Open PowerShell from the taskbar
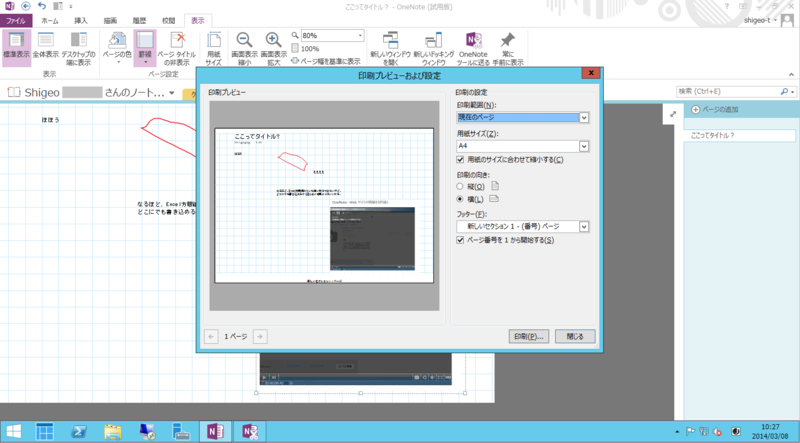 [79, 432]
